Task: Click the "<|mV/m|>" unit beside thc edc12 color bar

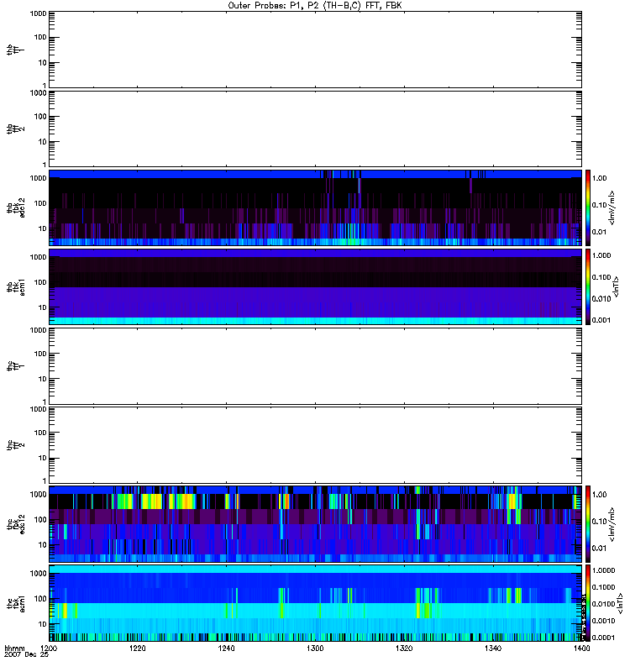Action: tap(612, 524)
